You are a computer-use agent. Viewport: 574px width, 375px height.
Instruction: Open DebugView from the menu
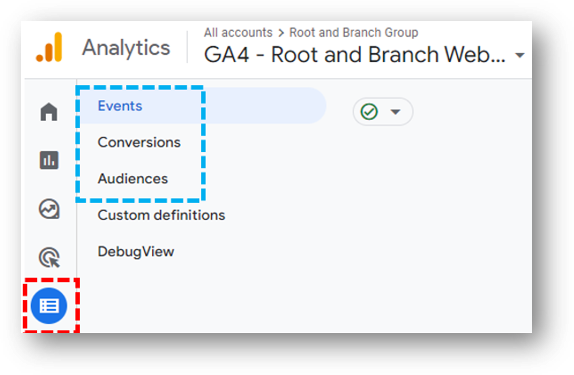click(x=136, y=252)
